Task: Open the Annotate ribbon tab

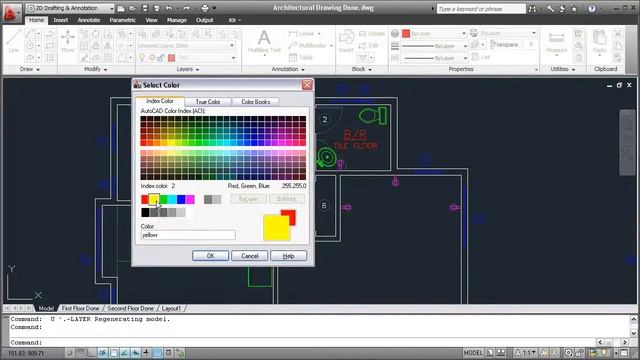Action: click(89, 20)
